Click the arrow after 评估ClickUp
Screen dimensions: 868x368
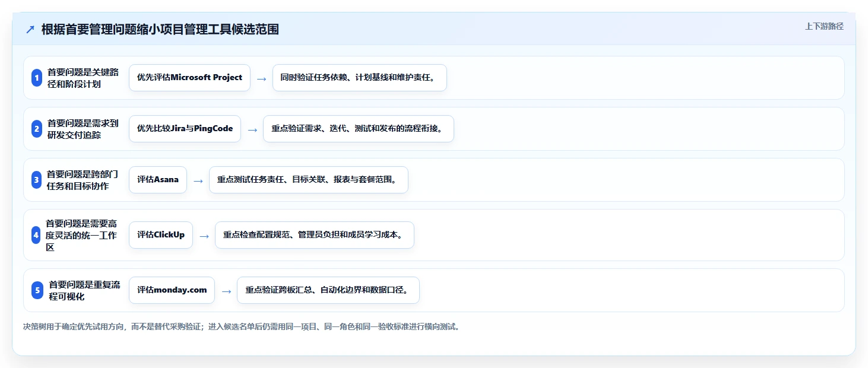click(204, 236)
